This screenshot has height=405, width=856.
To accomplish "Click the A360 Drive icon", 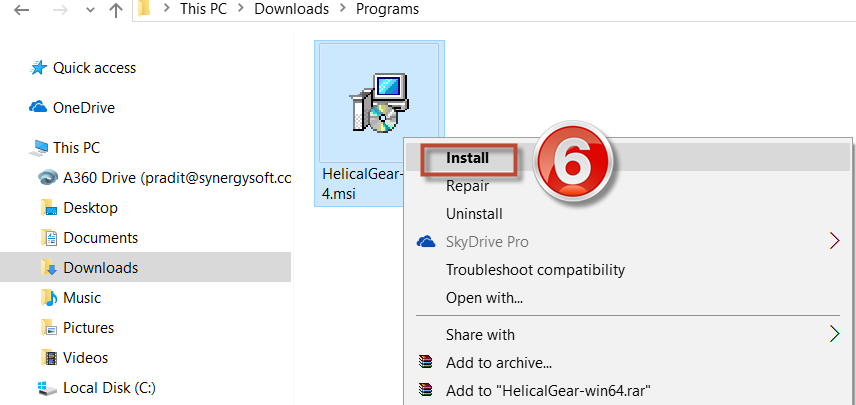I will 46,178.
